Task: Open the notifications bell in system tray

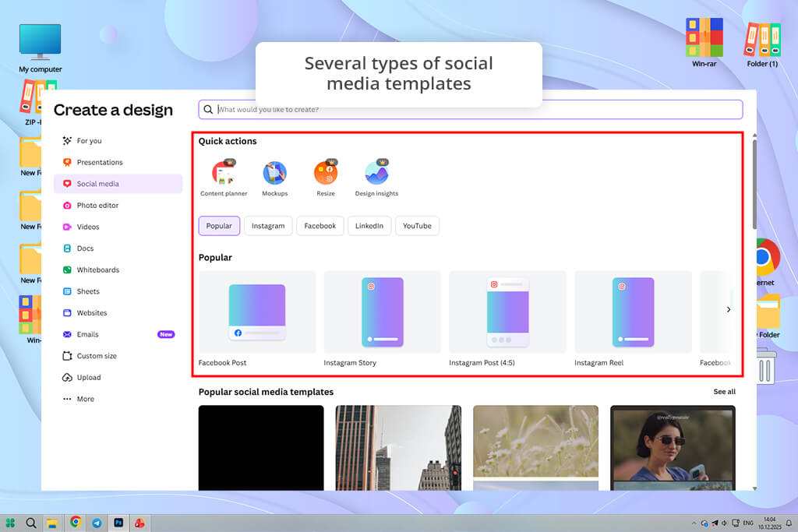Action: click(x=789, y=523)
